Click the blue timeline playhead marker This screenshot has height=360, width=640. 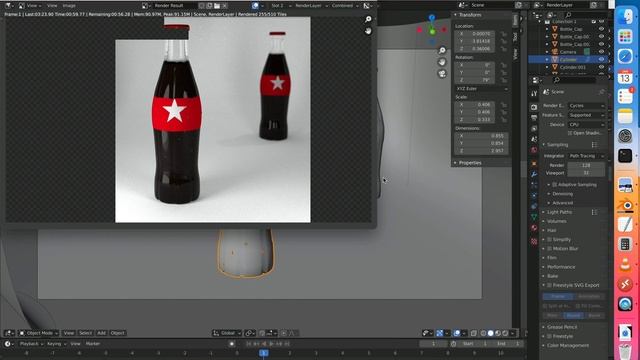264,353
